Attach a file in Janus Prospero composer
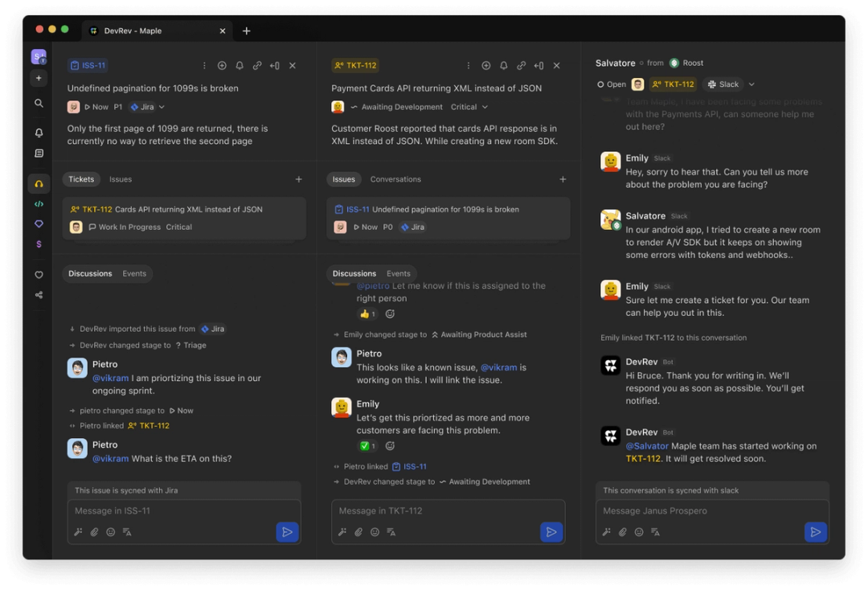The height and width of the screenshot is (590, 868). [623, 532]
